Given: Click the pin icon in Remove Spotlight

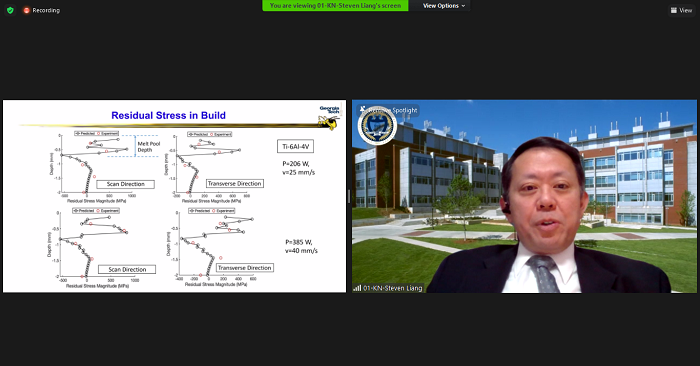Looking at the screenshot, I should coord(362,108).
